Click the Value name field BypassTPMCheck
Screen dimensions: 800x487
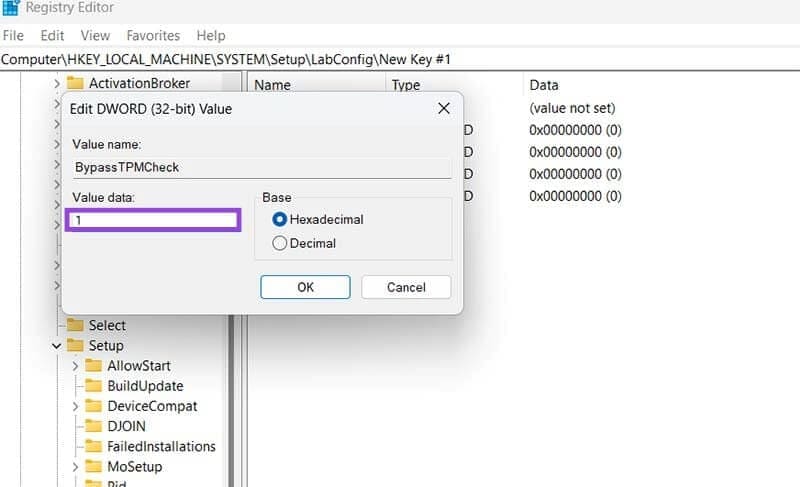(x=262, y=167)
